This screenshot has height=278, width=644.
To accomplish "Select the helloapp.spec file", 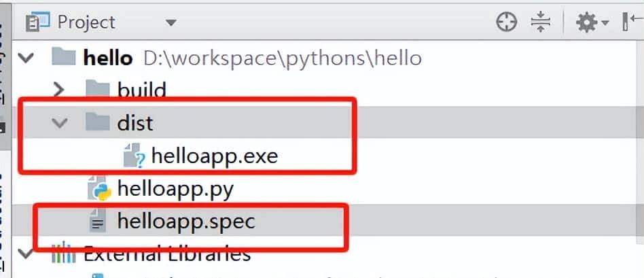I will pos(186,222).
